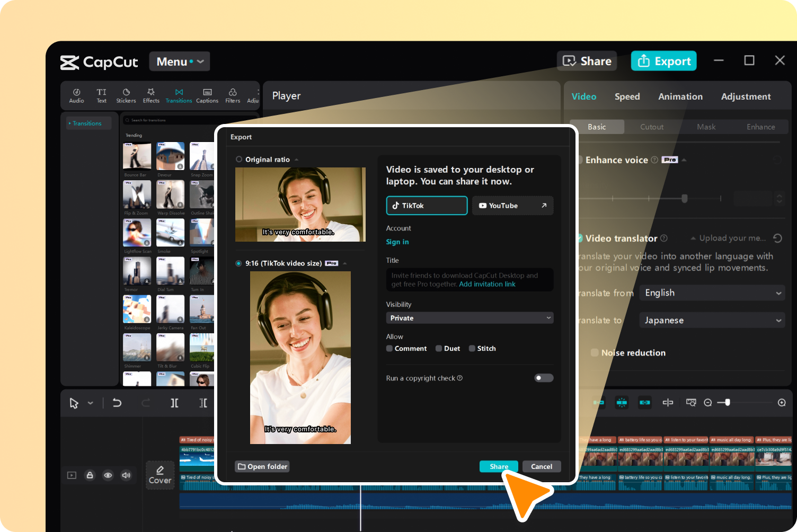Click the split clip tool
The height and width of the screenshot is (532, 797).
tap(174, 403)
